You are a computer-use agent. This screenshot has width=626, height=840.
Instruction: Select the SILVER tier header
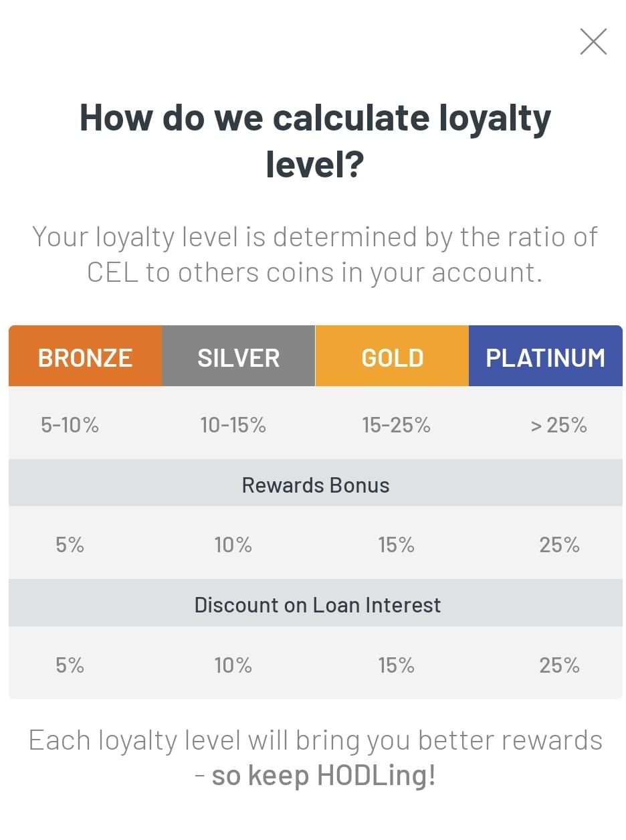[x=238, y=356]
